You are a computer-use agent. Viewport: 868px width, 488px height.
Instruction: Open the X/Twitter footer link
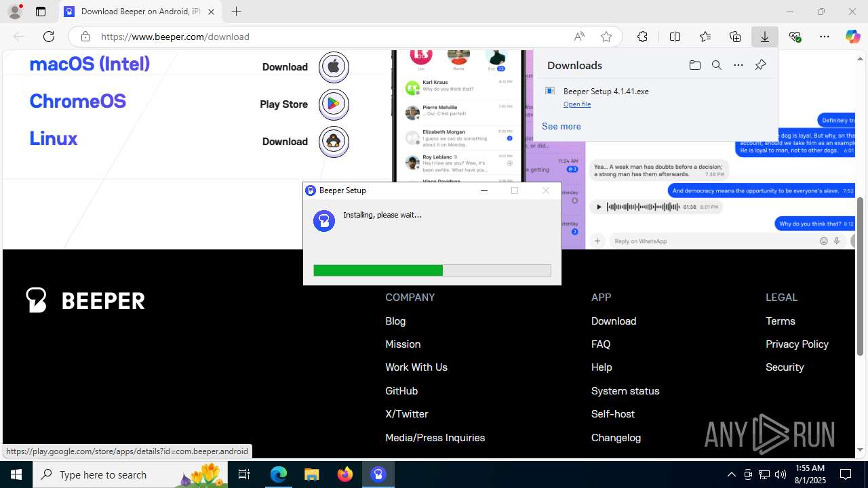click(x=407, y=414)
